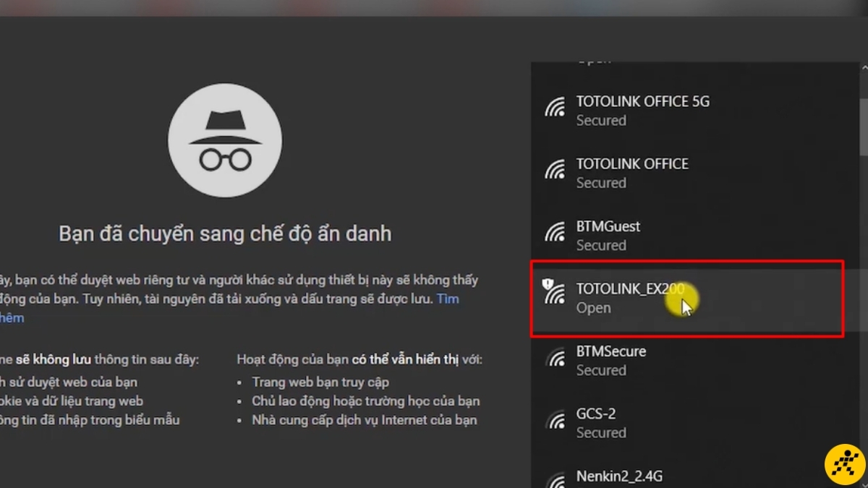Click 'Trang web bạn truy cập' bullet

point(320,382)
